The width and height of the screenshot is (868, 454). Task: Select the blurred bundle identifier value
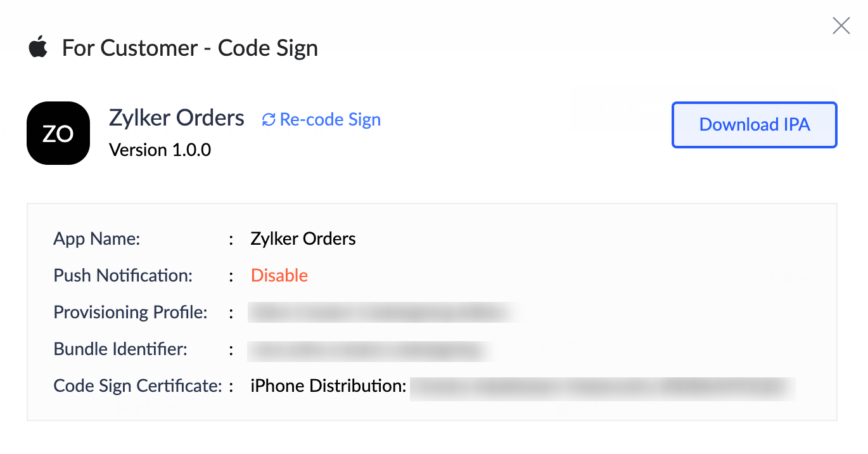point(371,349)
